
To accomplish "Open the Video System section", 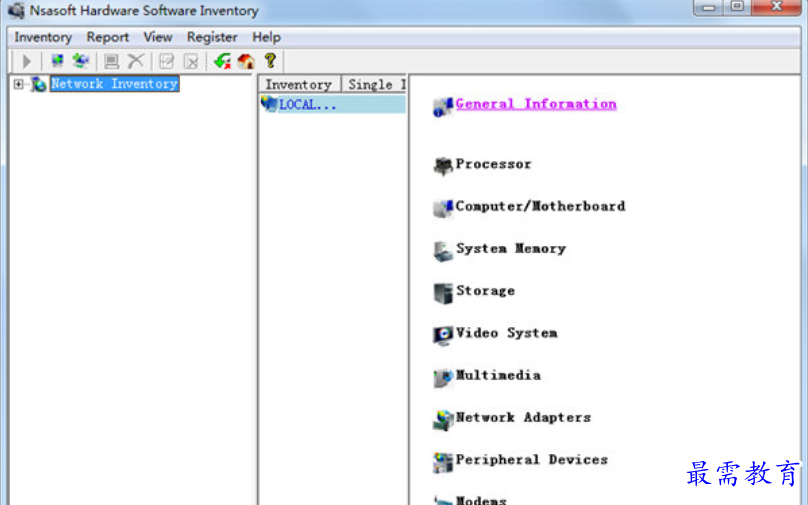I will point(507,333).
